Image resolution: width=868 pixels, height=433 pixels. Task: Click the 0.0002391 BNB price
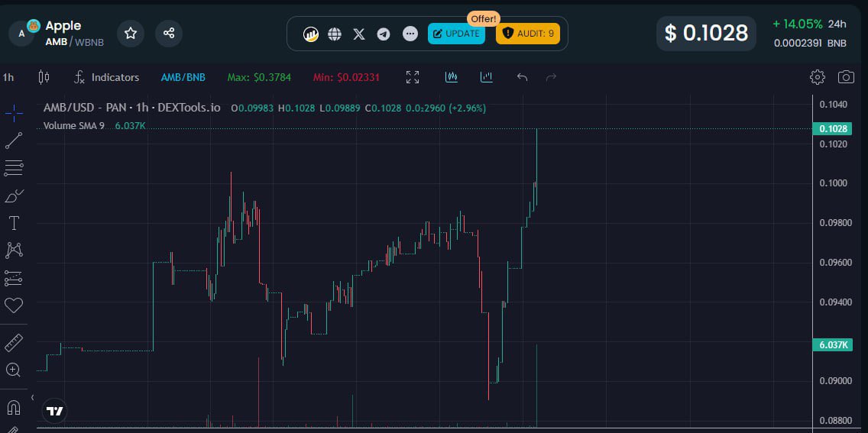(x=811, y=43)
